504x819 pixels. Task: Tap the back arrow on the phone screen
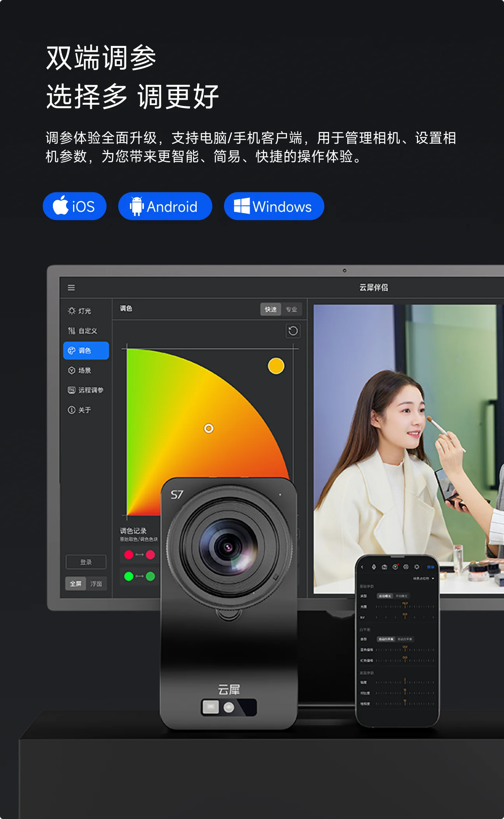pos(362,567)
